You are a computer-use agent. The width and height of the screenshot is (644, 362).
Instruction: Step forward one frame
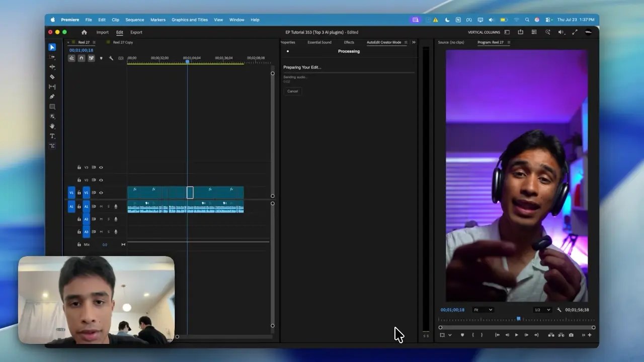(526, 335)
